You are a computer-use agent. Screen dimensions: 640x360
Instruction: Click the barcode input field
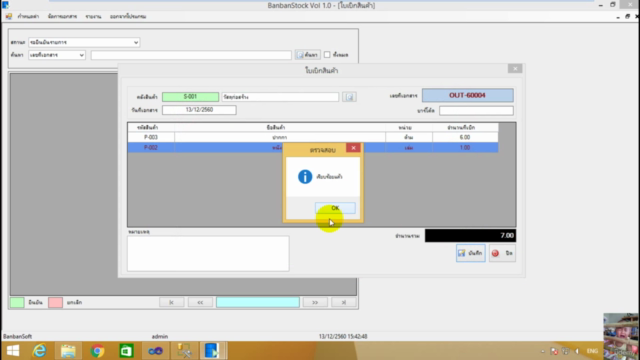(x=476, y=111)
